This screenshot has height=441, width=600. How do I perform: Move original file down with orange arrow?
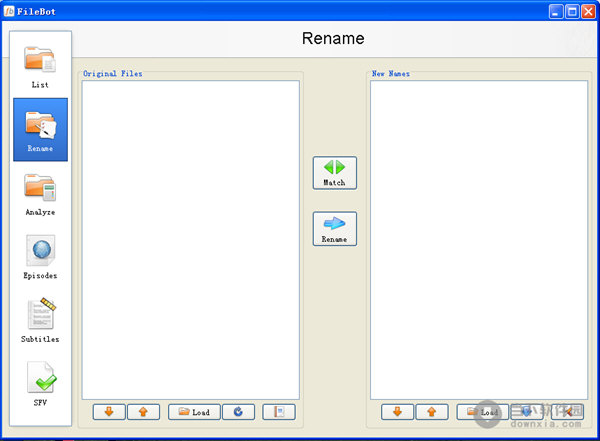[109, 412]
